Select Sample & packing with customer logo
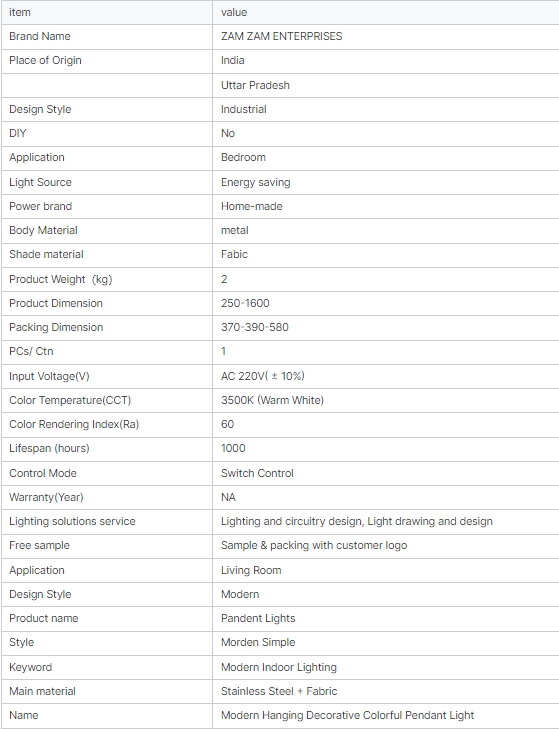Image resolution: width=559 pixels, height=730 pixels. click(x=314, y=546)
